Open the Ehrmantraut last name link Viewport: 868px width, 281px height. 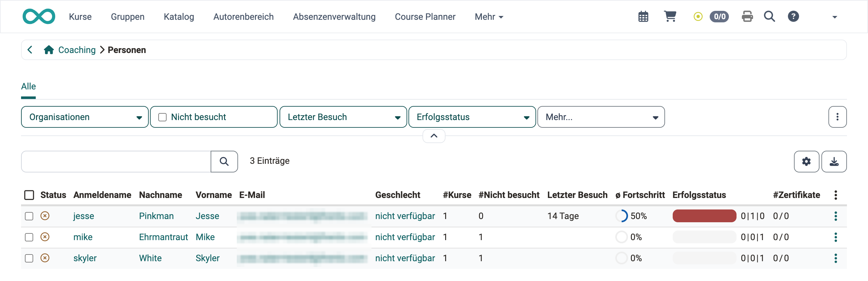(x=163, y=238)
